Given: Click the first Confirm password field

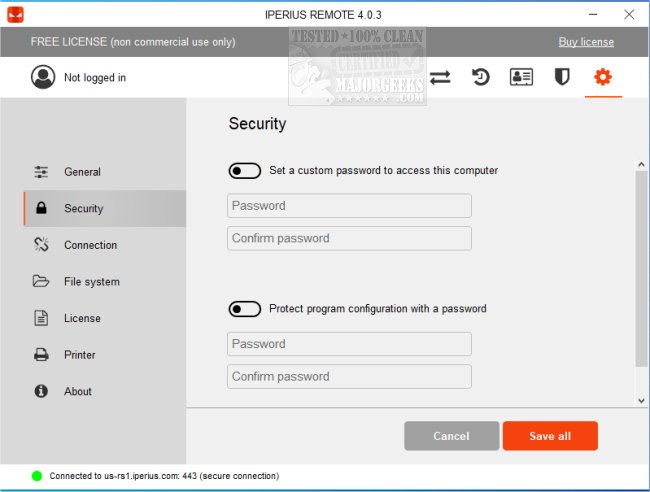Looking at the screenshot, I should click(x=349, y=238).
